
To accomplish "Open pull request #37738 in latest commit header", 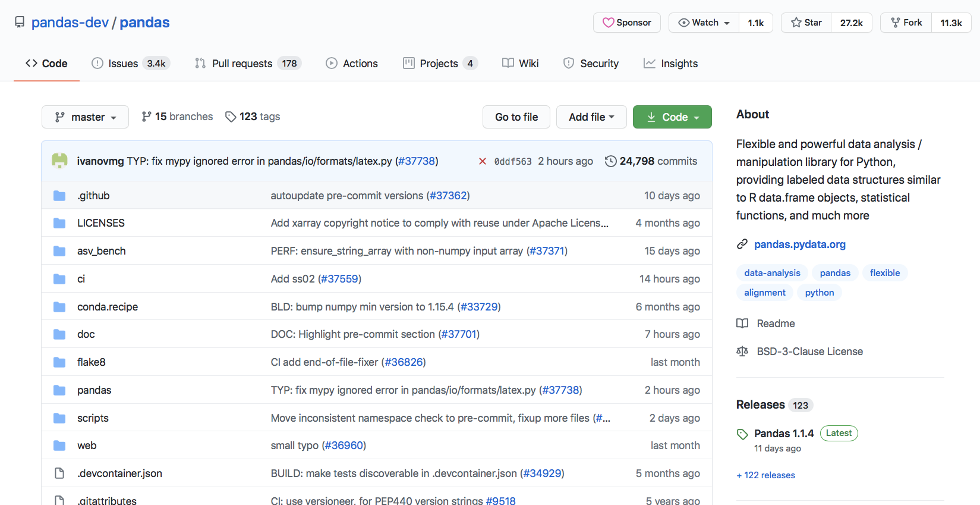I will pyautogui.click(x=417, y=161).
